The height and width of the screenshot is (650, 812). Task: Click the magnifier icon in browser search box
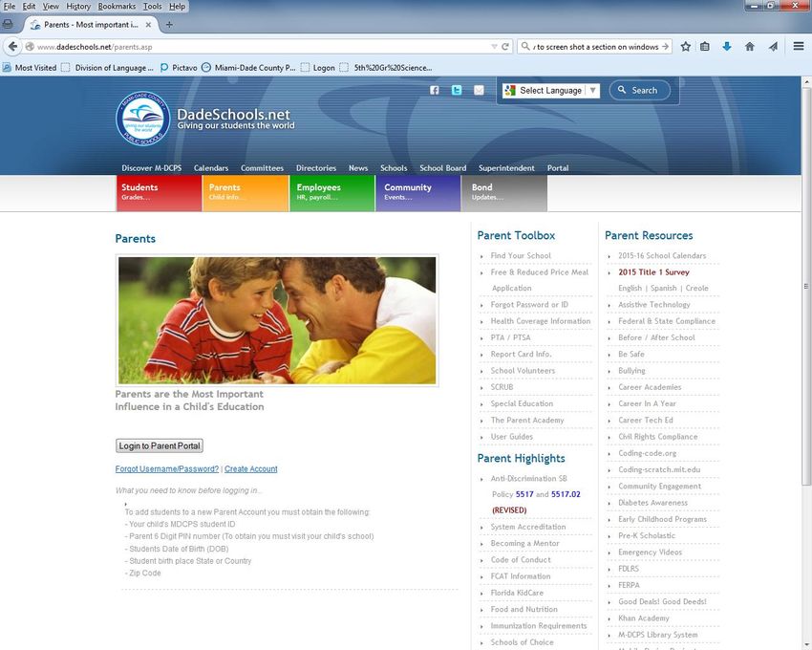click(x=525, y=47)
